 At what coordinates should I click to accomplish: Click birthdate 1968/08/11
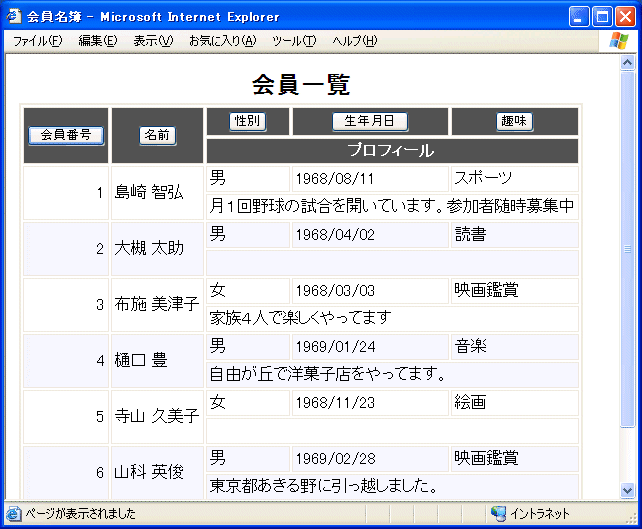click(x=335, y=179)
